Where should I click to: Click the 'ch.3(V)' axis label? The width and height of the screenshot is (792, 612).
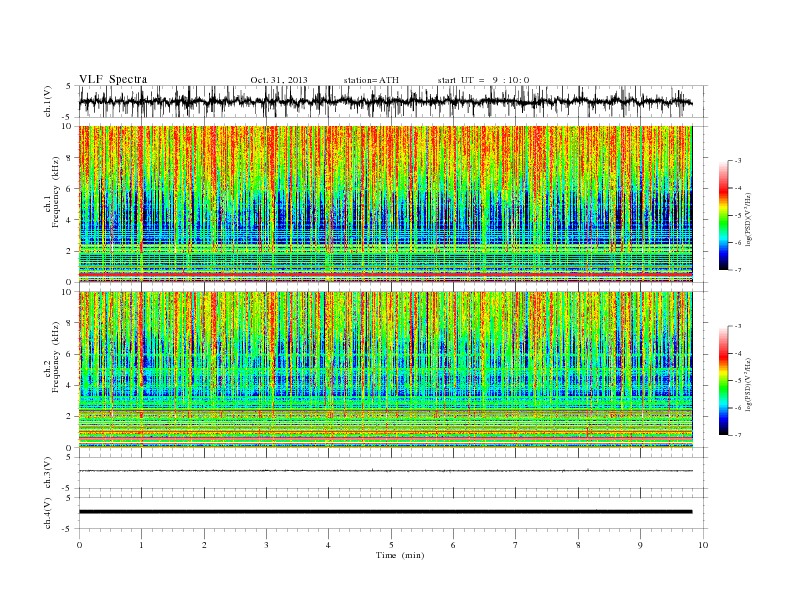[x=48, y=473]
